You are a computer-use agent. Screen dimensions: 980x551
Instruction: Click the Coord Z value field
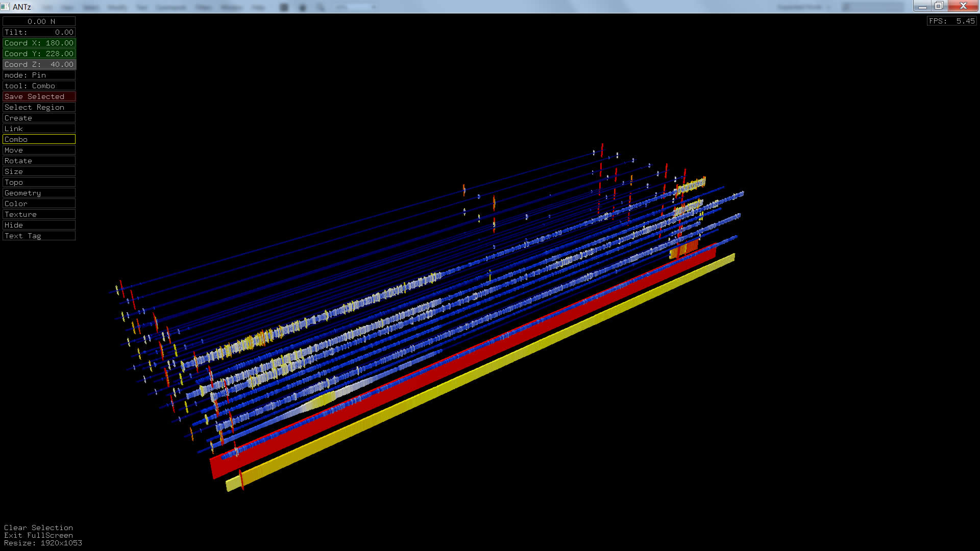tap(39, 64)
